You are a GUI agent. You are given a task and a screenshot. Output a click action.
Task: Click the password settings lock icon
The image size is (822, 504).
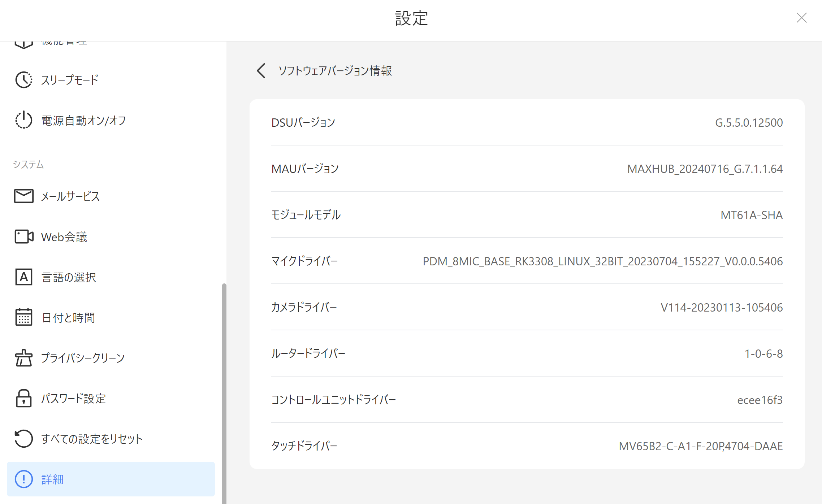24,398
